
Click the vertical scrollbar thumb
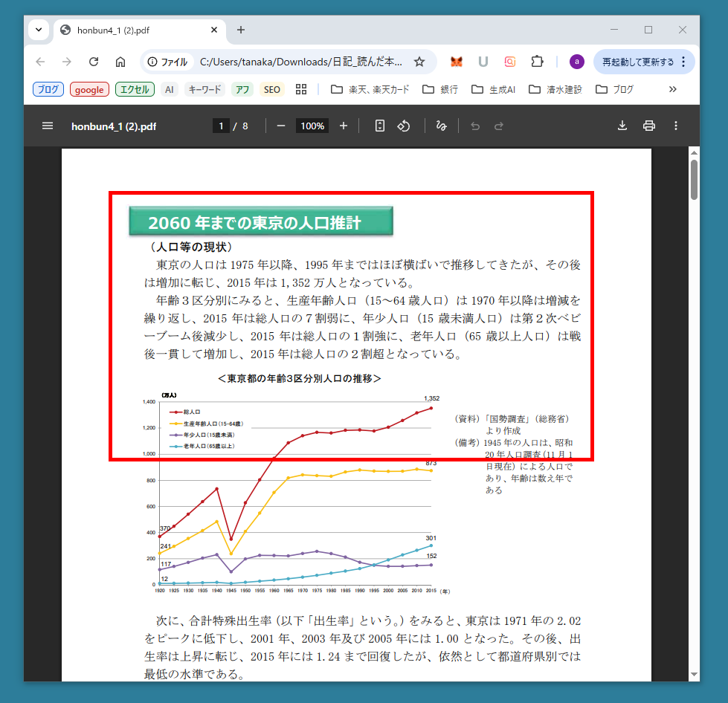click(694, 180)
